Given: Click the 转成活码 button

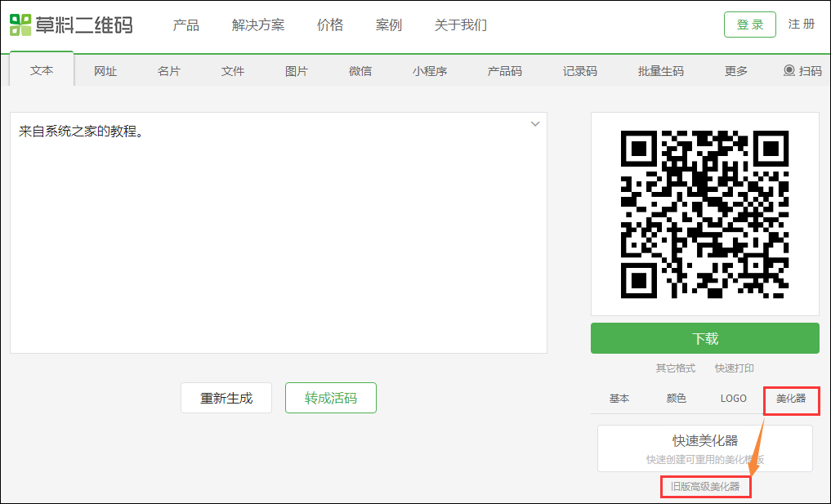Looking at the screenshot, I should click(330, 398).
